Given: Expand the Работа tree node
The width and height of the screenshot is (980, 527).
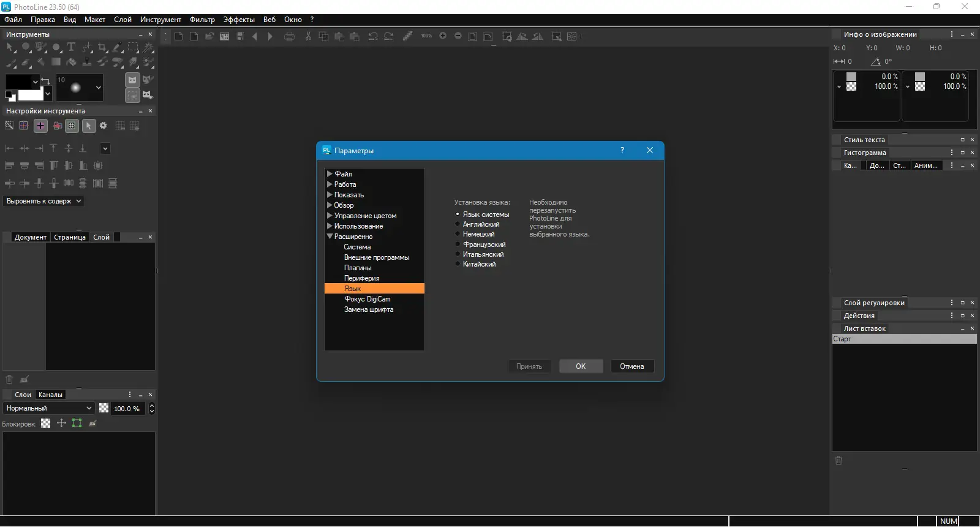Looking at the screenshot, I should tap(330, 184).
